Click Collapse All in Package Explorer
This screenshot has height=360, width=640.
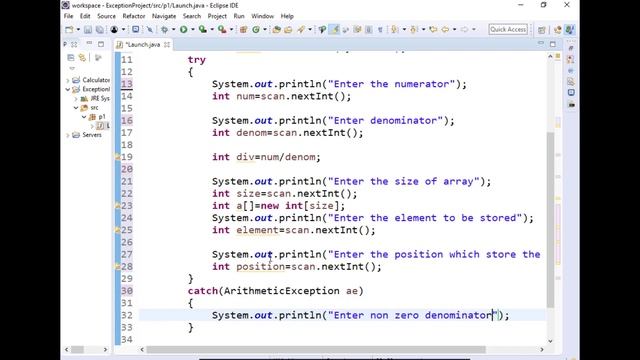71,58
